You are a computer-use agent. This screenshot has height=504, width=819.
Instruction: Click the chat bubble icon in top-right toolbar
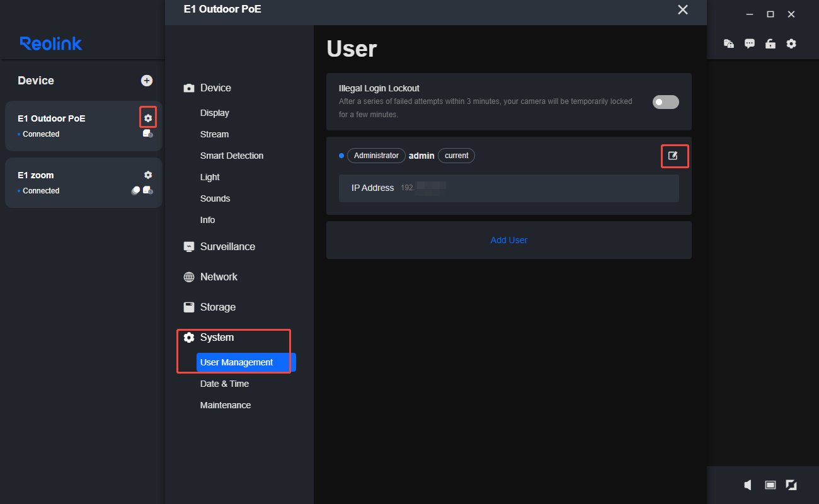point(749,43)
